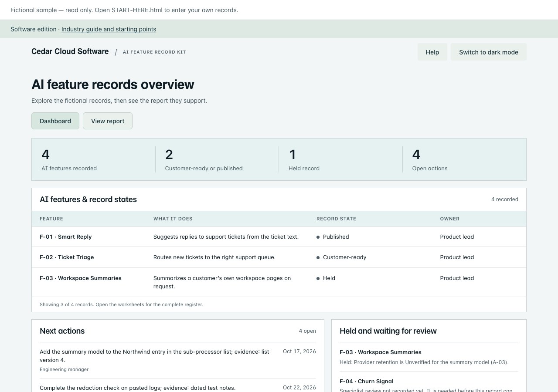Screen dimensions: 558x392
Task: Click the Smart Reply description text
Action: pyautogui.click(x=226, y=237)
